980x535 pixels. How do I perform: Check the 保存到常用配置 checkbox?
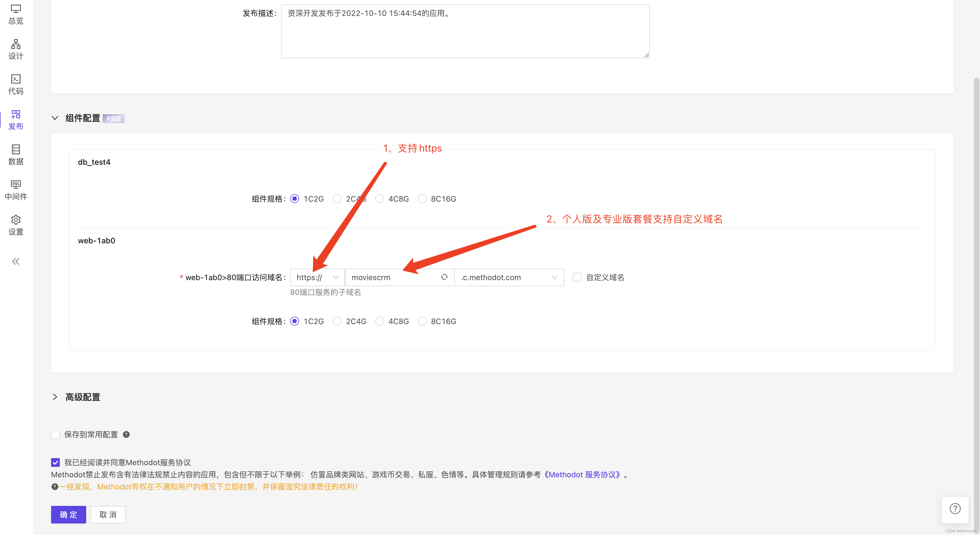click(55, 434)
